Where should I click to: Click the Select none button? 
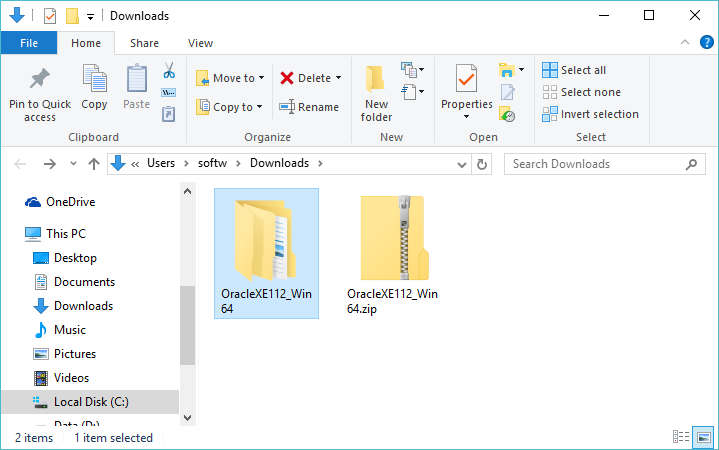(581, 92)
